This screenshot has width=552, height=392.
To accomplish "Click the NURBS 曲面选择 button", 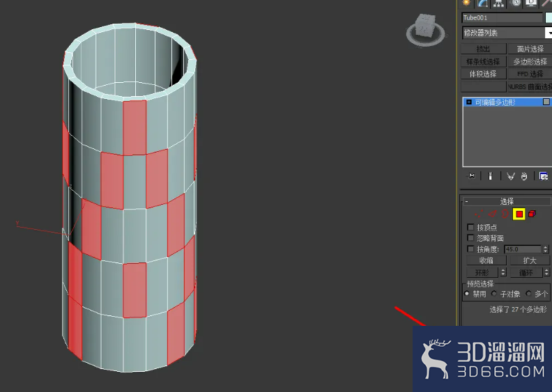I will tap(530, 86).
